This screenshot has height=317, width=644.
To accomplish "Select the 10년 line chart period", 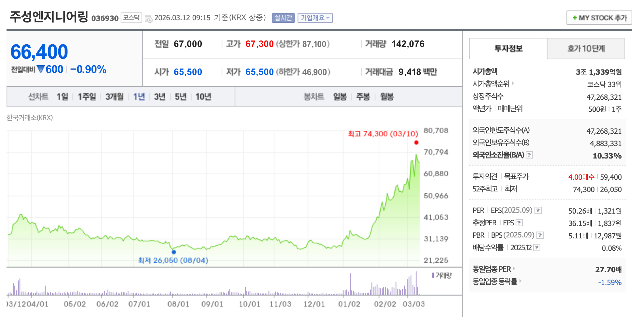I will point(203,97).
